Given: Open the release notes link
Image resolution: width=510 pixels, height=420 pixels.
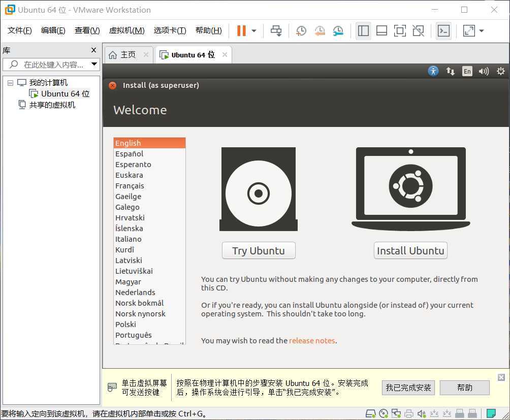Looking at the screenshot, I should point(312,341).
